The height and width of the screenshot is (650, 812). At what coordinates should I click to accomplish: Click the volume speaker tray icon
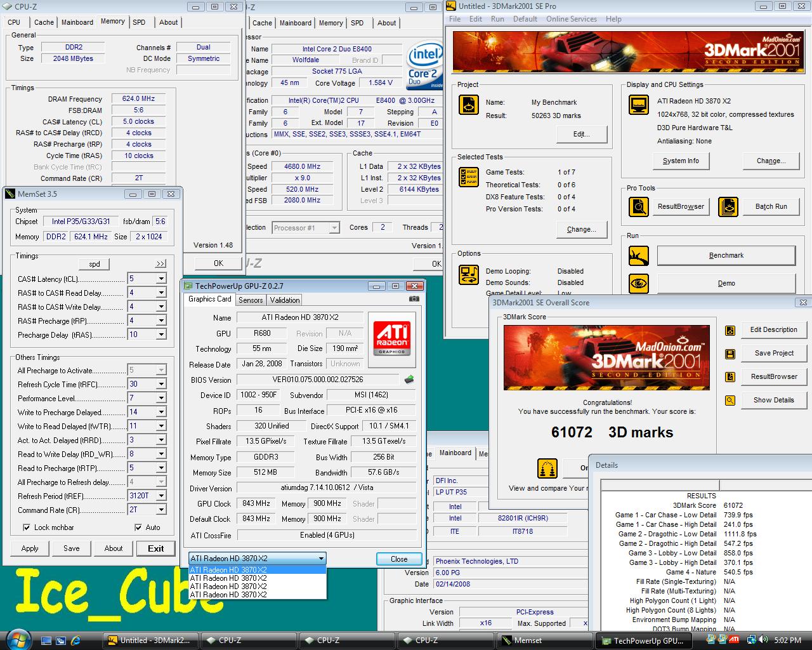coord(763,640)
